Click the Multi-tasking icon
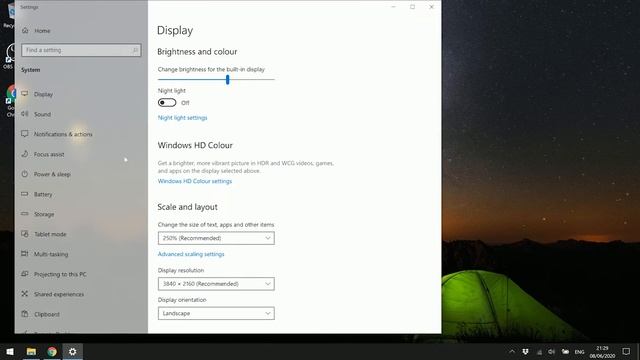The height and width of the screenshot is (360, 640). pos(25,254)
